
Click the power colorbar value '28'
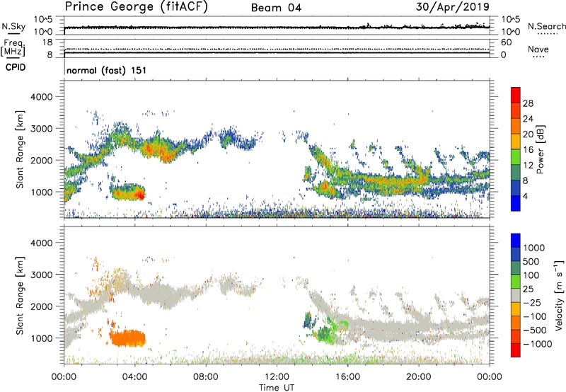click(528, 103)
